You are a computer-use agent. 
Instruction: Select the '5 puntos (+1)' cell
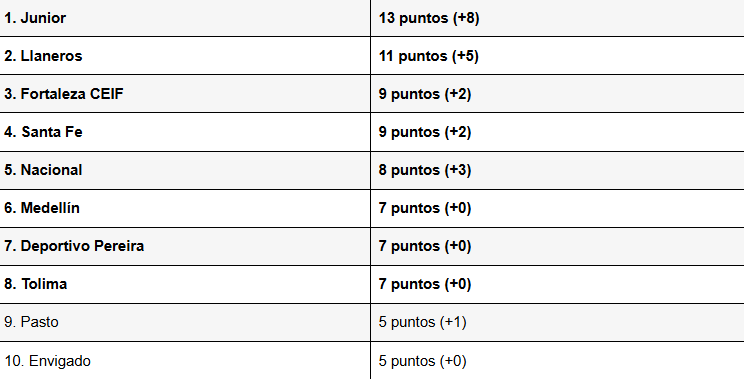558,322
